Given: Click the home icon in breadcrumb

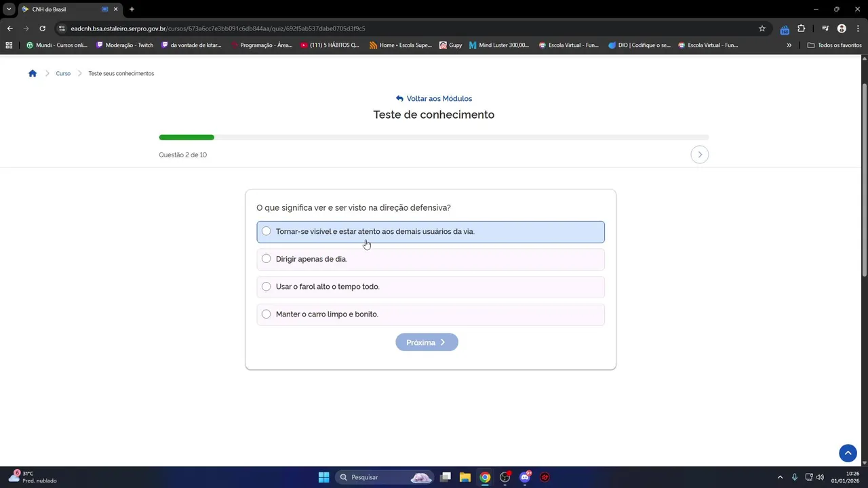Looking at the screenshot, I should click(x=33, y=73).
